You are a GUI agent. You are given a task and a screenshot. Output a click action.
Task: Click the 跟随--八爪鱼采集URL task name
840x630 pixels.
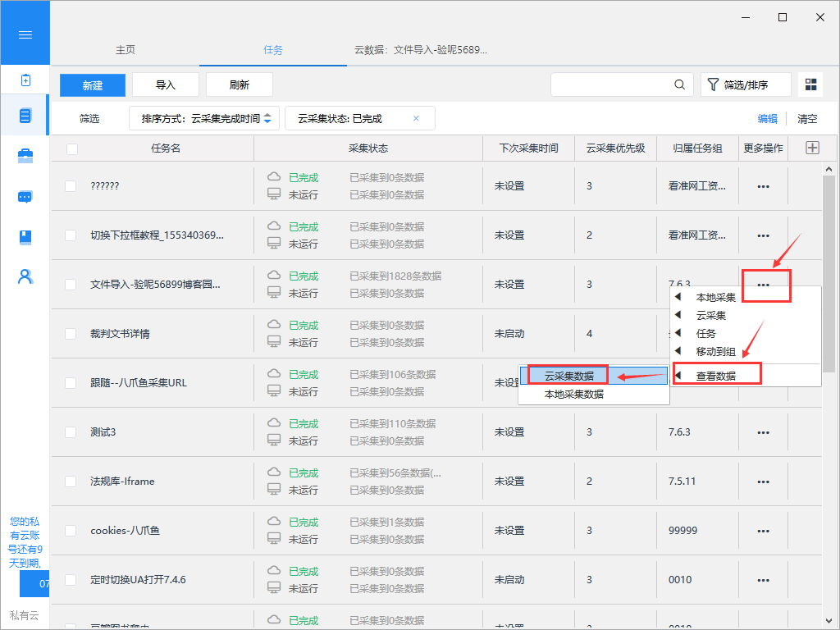click(138, 383)
